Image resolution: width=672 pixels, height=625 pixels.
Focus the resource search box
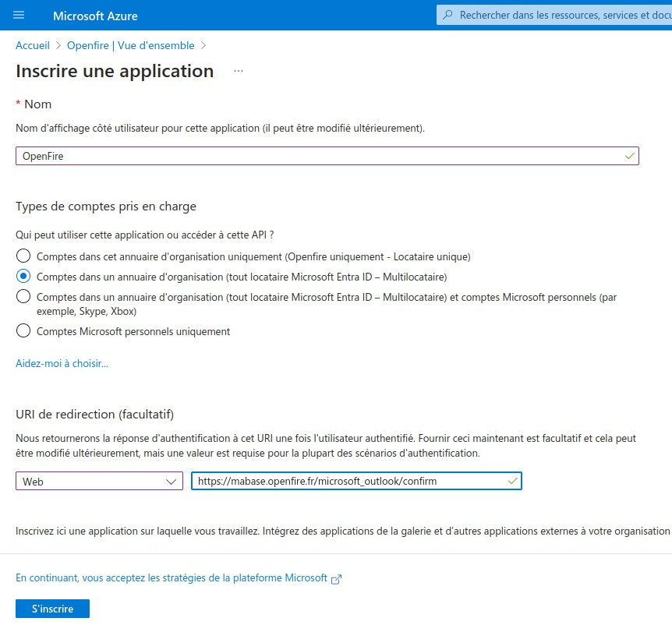point(554,15)
